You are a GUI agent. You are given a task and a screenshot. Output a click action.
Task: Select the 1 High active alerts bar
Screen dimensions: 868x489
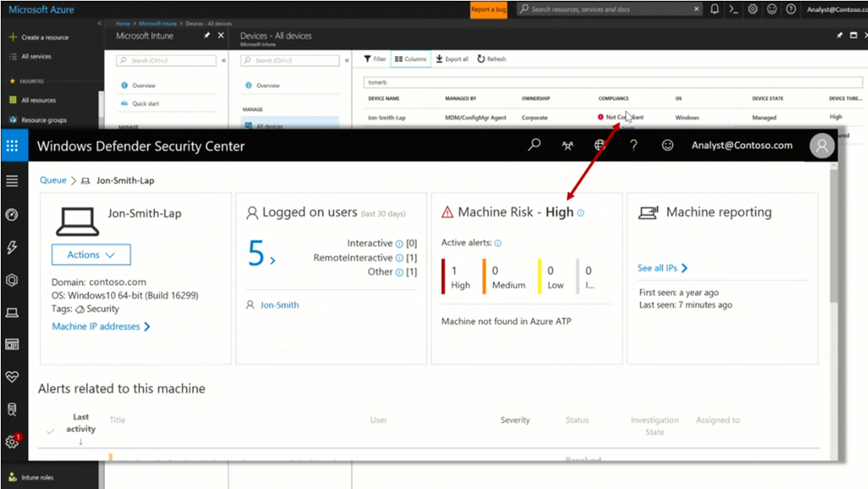coord(457,277)
